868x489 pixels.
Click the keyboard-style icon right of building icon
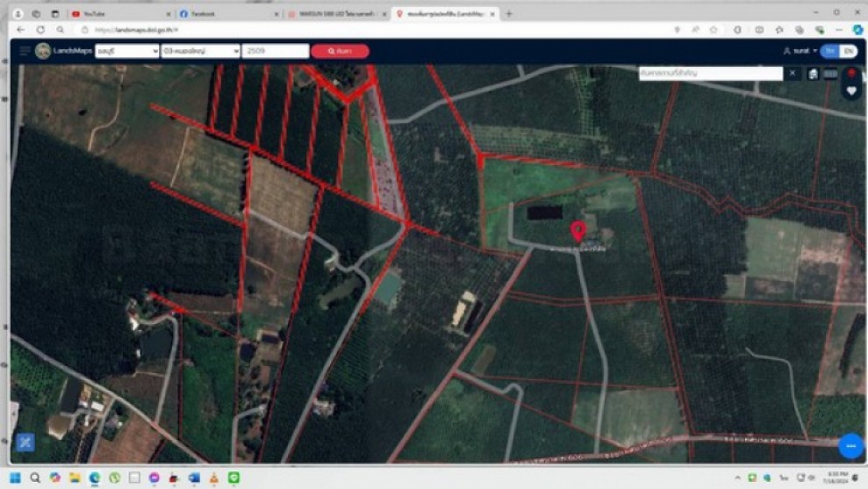(830, 74)
